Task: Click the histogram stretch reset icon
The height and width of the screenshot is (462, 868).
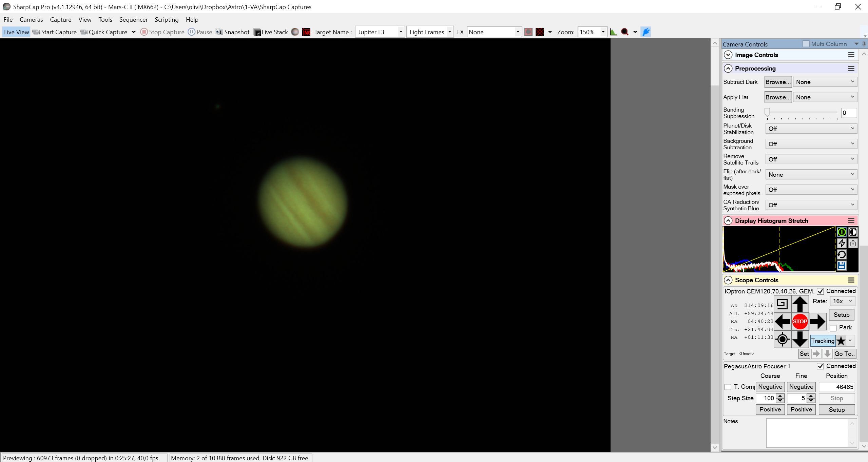Action: pos(842,254)
